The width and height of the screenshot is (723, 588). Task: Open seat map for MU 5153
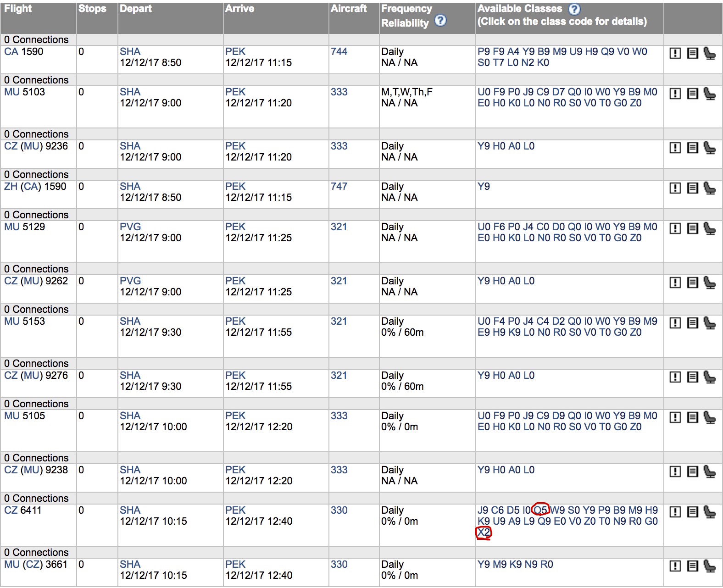[709, 323]
